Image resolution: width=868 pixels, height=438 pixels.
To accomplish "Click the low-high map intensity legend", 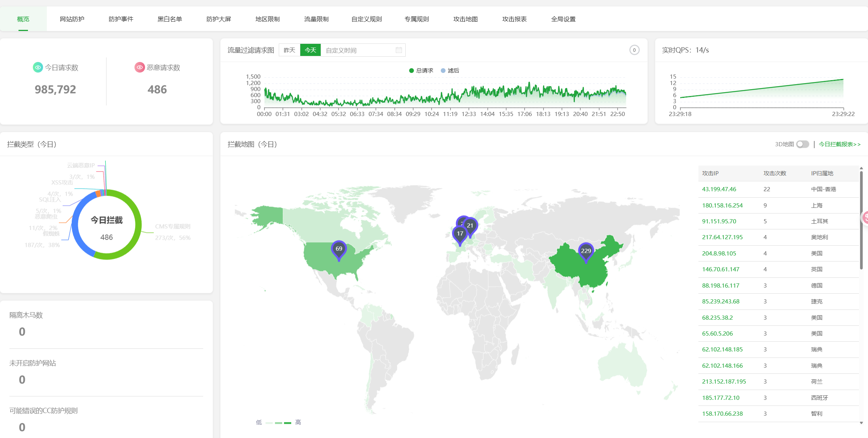I will [x=278, y=423].
